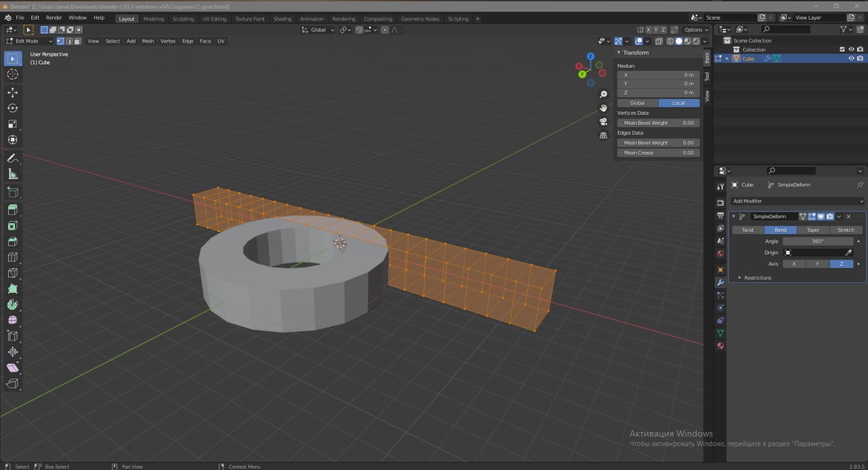Open the World properties tab icon
The width and height of the screenshot is (868, 470).
coord(720,254)
